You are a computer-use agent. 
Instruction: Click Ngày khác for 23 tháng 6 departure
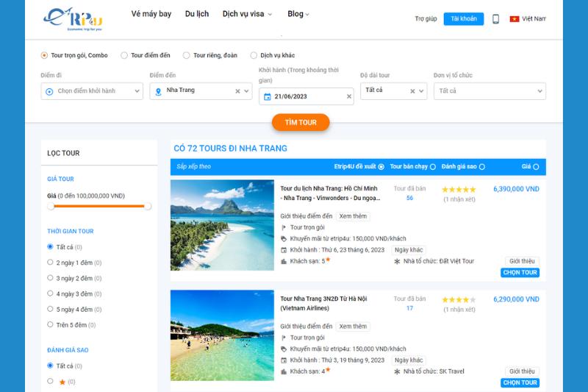pos(409,250)
